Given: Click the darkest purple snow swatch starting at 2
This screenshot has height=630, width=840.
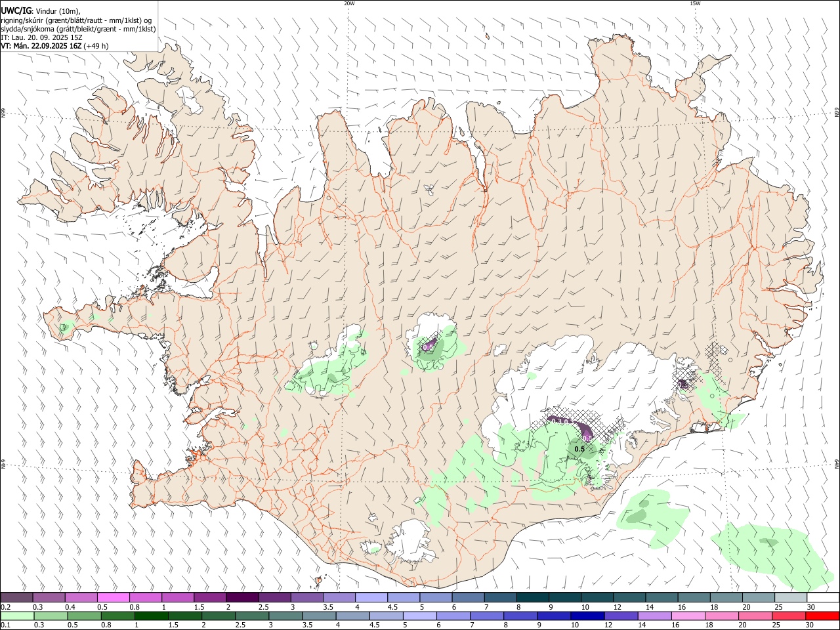Looking at the screenshot, I should [242, 597].
